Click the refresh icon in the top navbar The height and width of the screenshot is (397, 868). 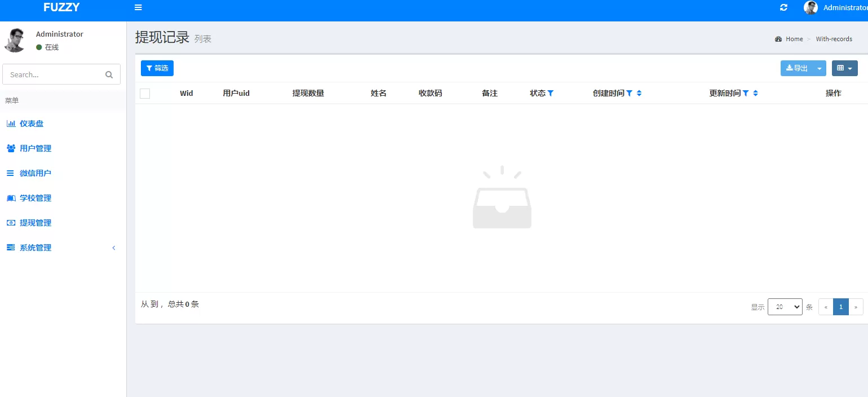pos(783,7)
